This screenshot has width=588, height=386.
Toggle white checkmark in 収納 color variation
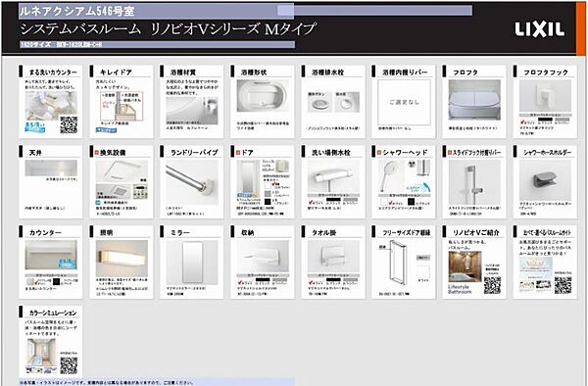click(x=240, y=283)
